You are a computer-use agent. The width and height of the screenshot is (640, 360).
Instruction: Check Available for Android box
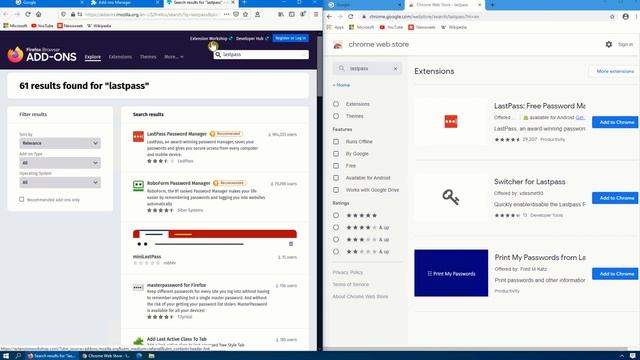336,178
